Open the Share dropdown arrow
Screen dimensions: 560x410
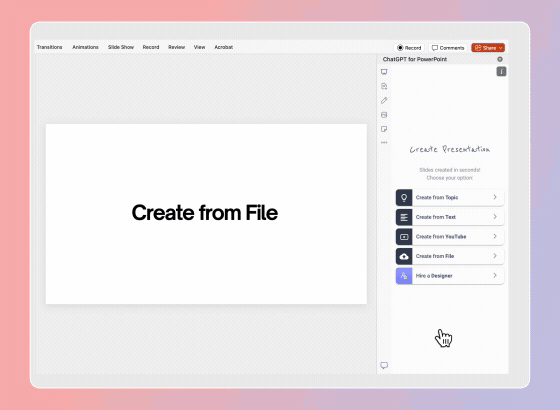click(x=500, y=48)
